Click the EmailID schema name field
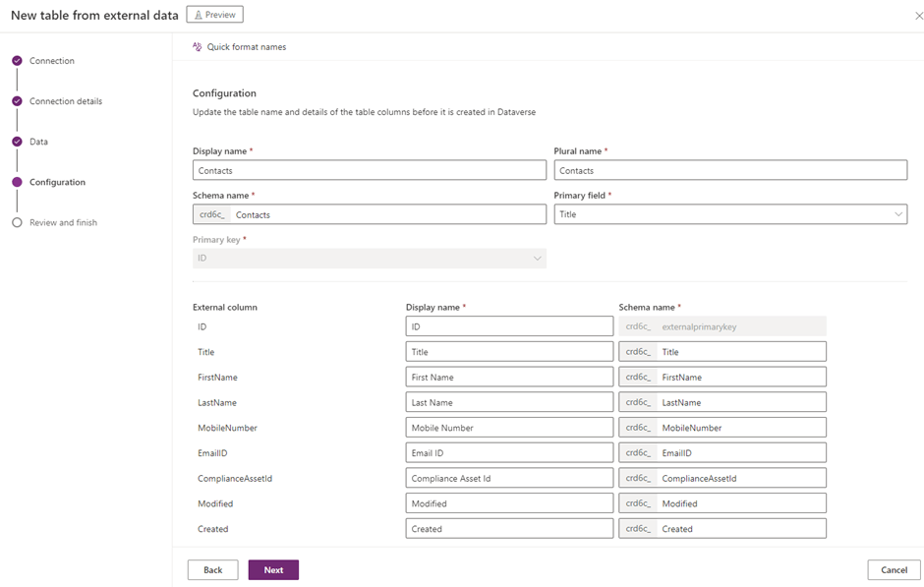The width and height of the screenshot is (924, 587). [x=740, y=453]
